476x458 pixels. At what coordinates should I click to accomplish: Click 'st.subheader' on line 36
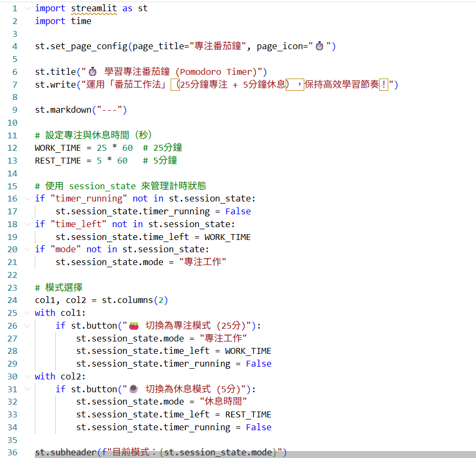[66, 452]
